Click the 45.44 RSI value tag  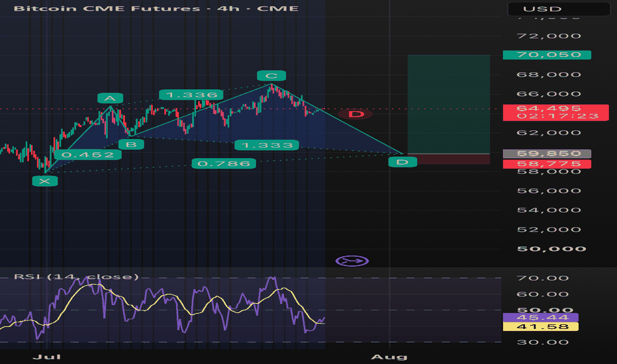tap(541, 318)
